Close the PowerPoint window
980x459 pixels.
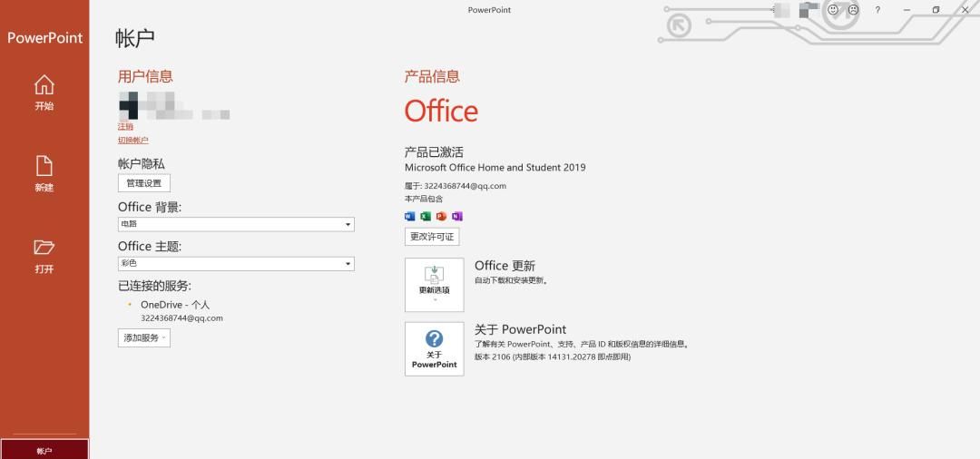pos(965,10)
